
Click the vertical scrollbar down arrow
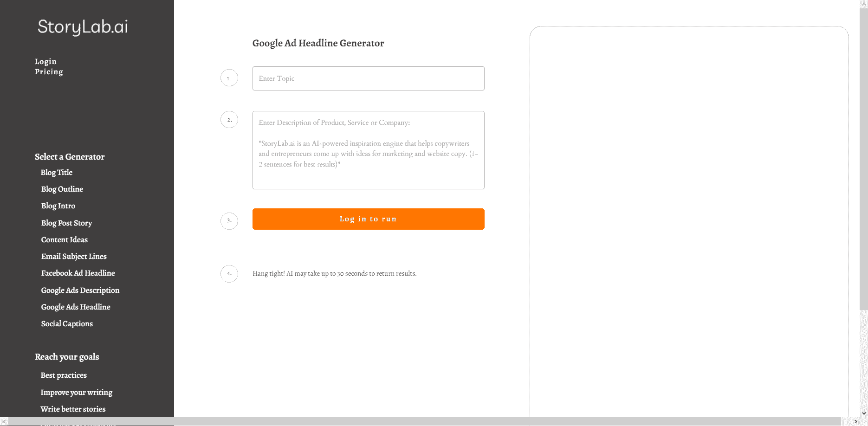pos(864,413)
